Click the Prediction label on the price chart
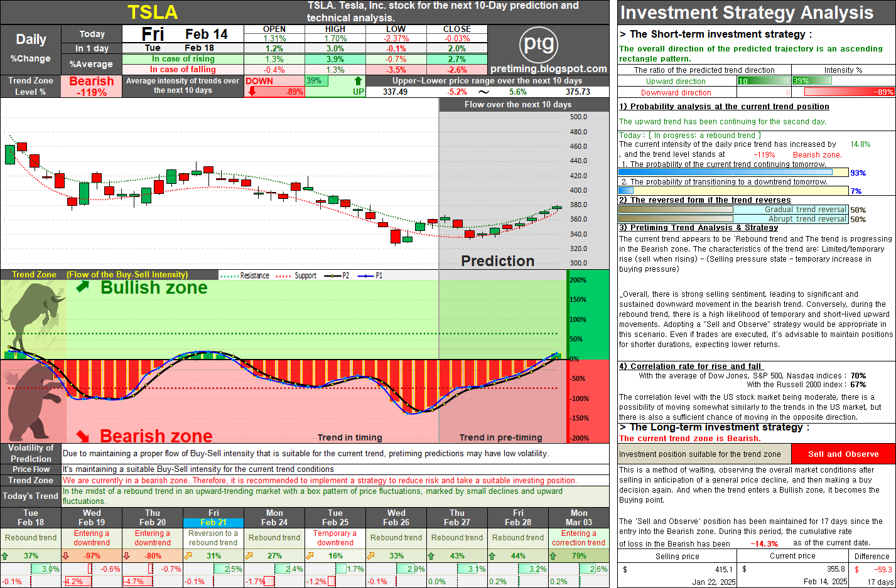896x588 pixels. [498, 261]
